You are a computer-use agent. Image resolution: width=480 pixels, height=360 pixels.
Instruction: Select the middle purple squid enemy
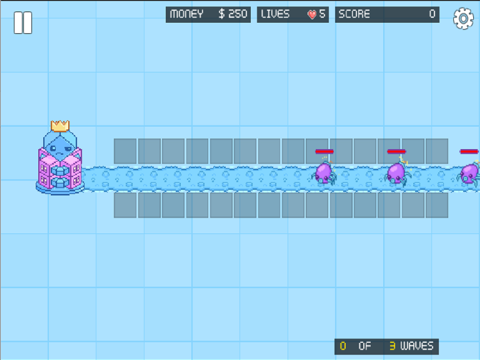(x=397, y=173)
